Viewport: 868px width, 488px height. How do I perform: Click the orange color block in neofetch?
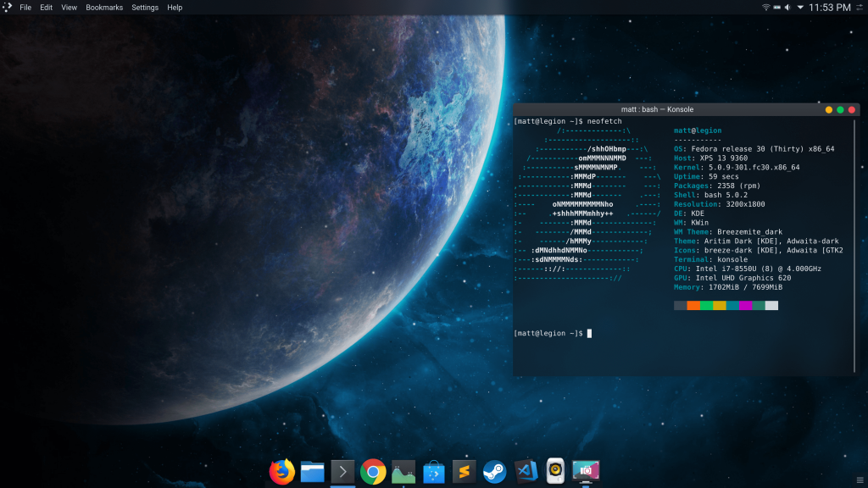693,305
